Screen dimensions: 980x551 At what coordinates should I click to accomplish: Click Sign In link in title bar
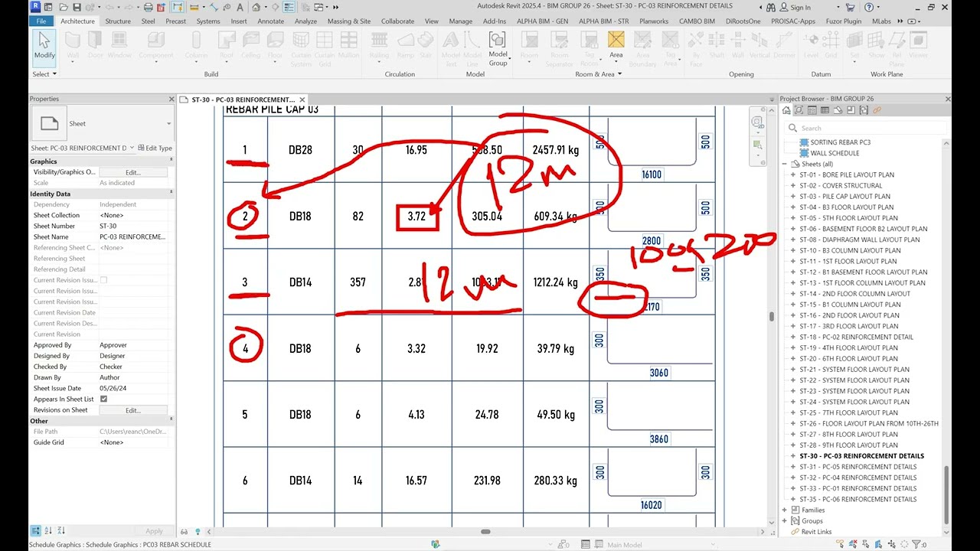click(800, 7)
